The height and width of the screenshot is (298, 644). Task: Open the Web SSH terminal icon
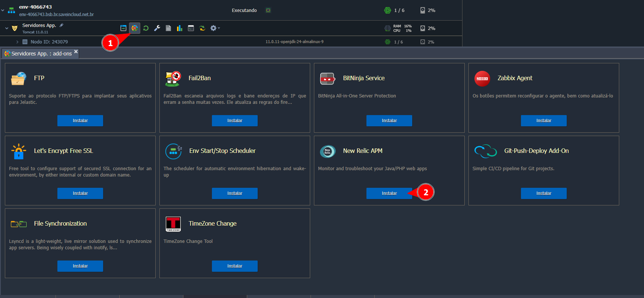(191, 28)
